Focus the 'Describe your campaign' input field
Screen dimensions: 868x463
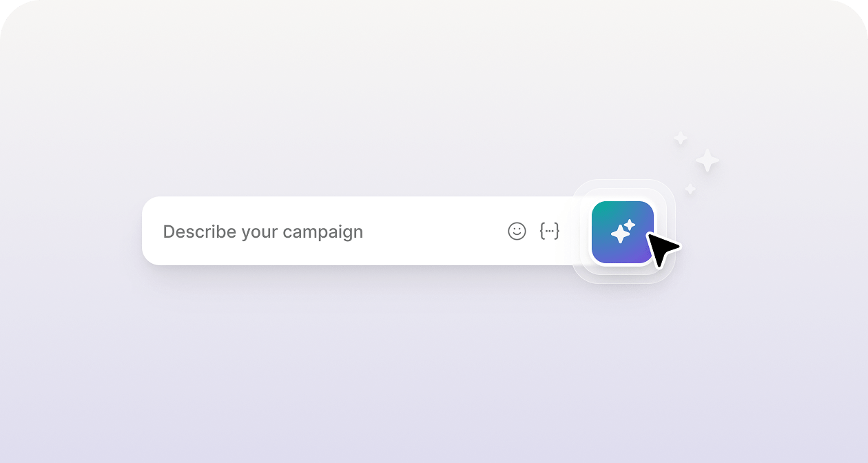click(358, 231)
